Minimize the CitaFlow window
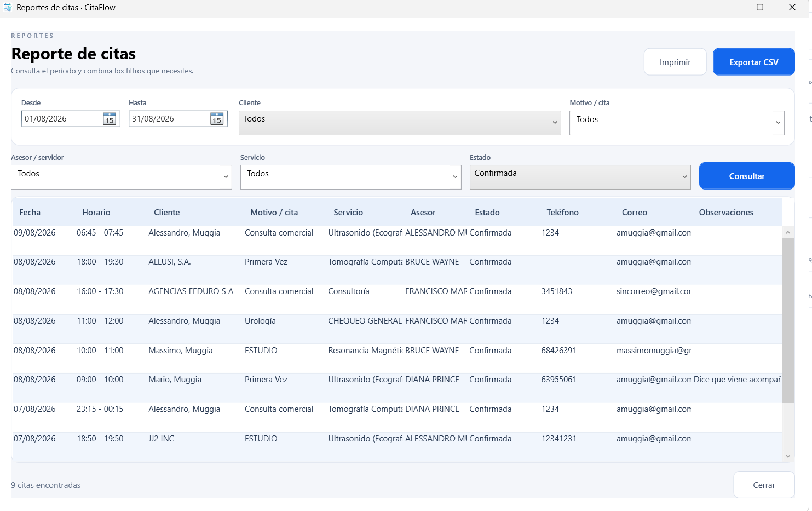The height and width of the screenshot is (511, 812). (x=728, y=7)
